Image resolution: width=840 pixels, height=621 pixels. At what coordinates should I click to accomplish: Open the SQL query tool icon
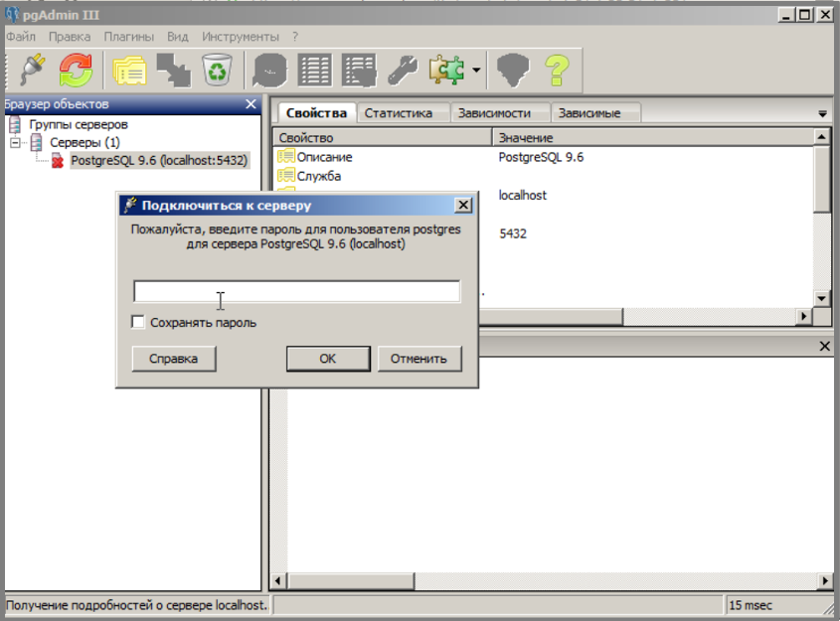(x=269, y=71)
